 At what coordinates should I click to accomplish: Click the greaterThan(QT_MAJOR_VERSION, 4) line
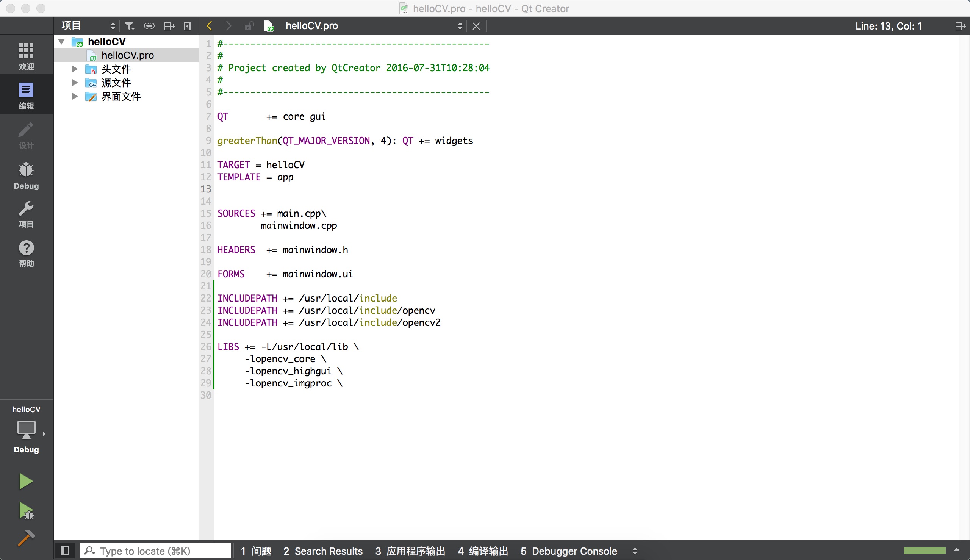point(345,141)
